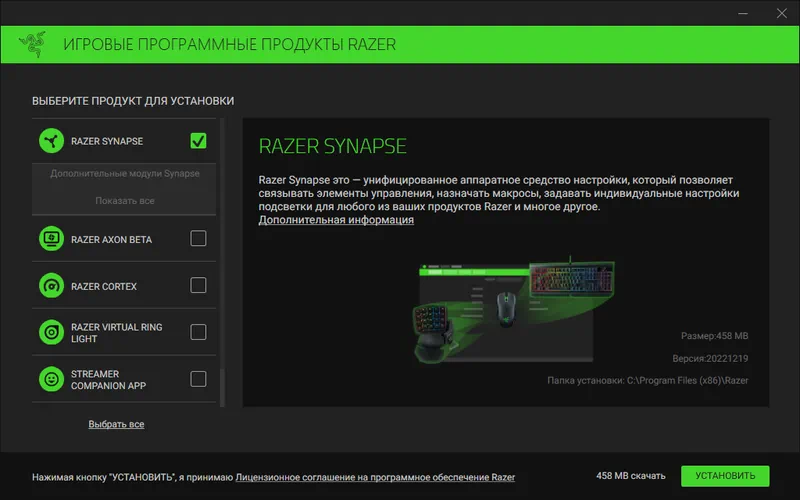The image size is (800, 500).
Task: Click 'Выбрать все' link
Action: click(x=116, y=424)
